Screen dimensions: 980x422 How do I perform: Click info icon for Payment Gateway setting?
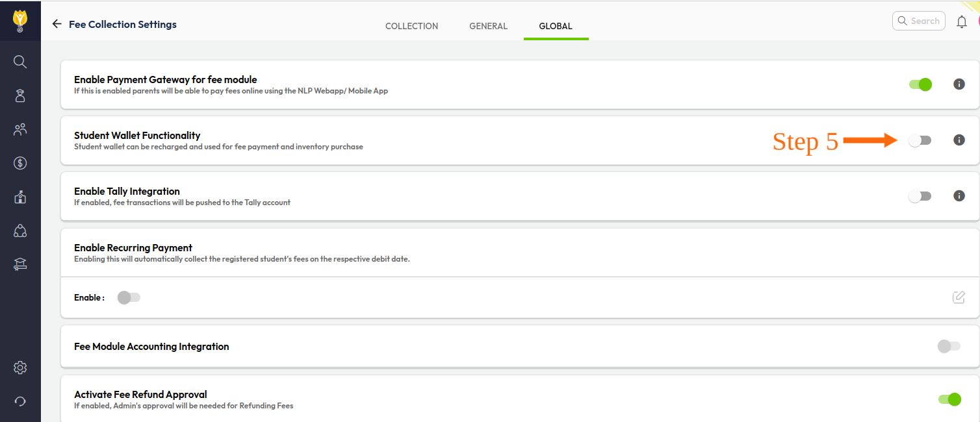(959, 84)
